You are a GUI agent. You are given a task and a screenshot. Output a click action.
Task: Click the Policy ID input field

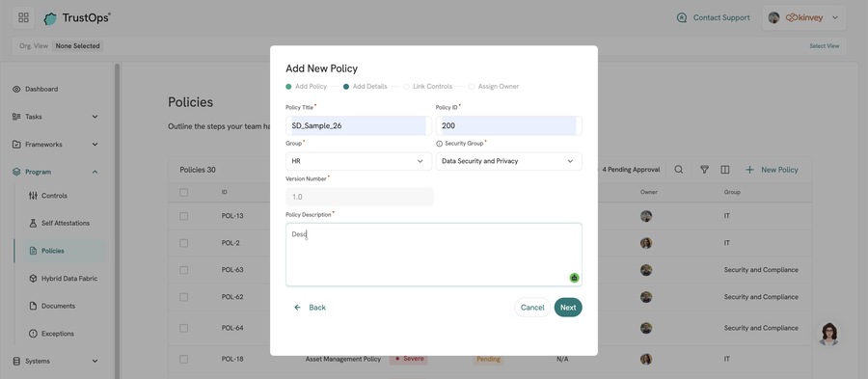tap(508, 125)
